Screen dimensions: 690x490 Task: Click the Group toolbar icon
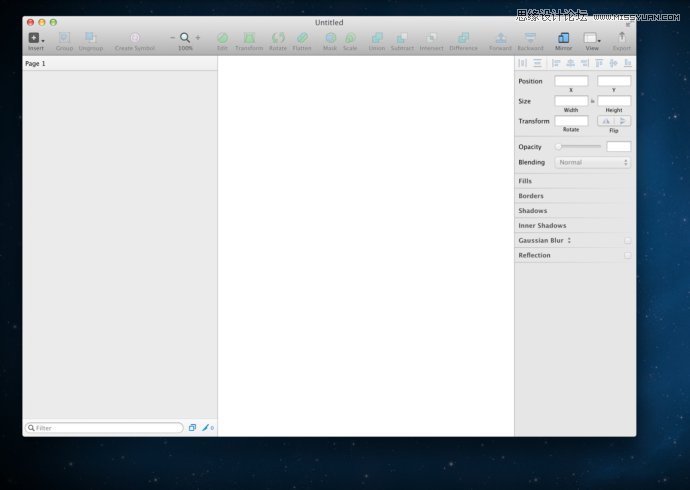(64, 38)
